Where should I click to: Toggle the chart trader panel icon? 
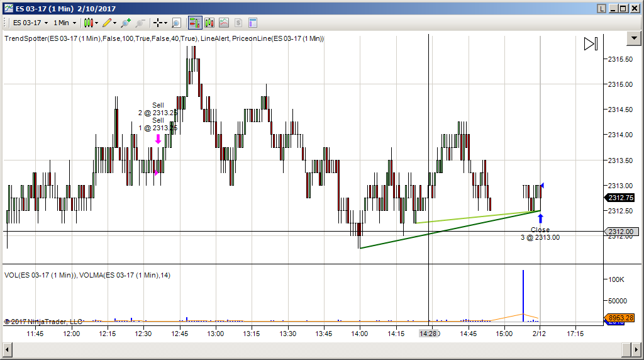click(x=195, y=23)
